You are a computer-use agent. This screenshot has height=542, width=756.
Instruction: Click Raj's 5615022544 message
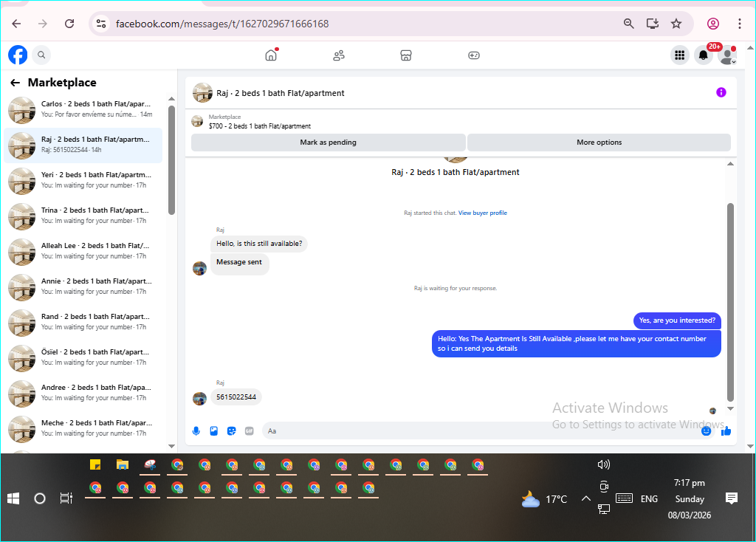236,397
